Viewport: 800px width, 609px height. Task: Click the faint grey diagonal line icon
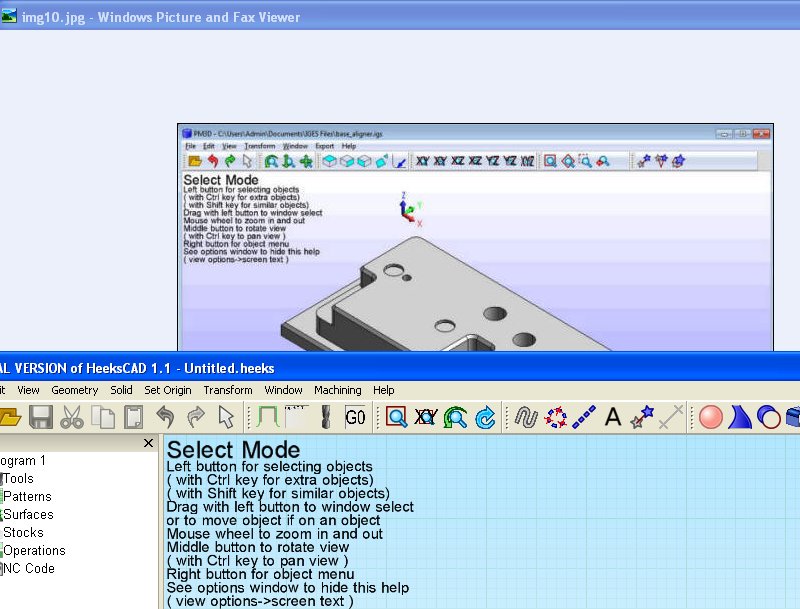(671, 417)
